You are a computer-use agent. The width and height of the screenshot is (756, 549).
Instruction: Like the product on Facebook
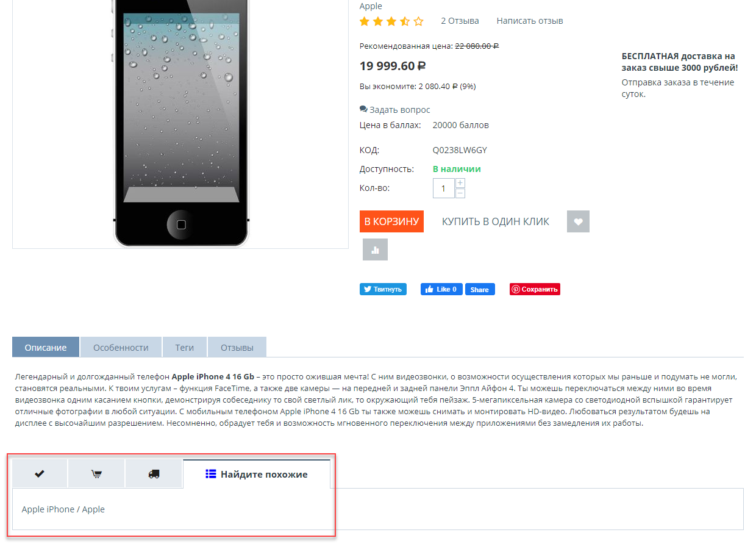441,289
